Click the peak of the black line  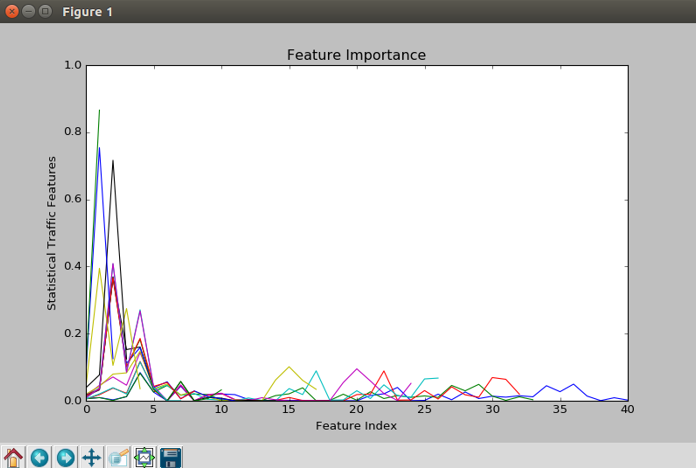(x=113, y=160)
